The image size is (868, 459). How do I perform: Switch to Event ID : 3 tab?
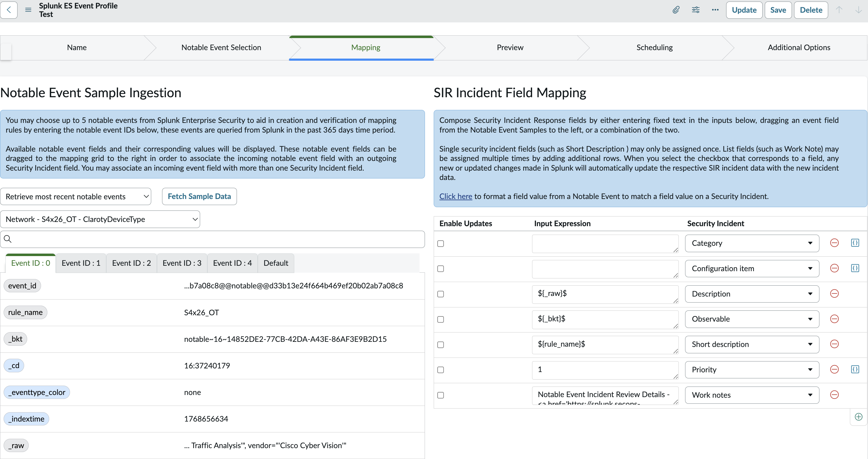coord(182,263)
